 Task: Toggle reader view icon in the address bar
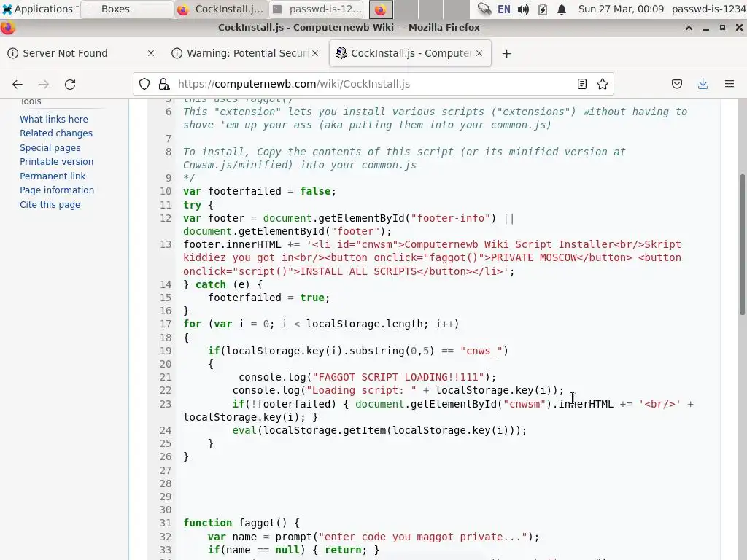(581, 85)
